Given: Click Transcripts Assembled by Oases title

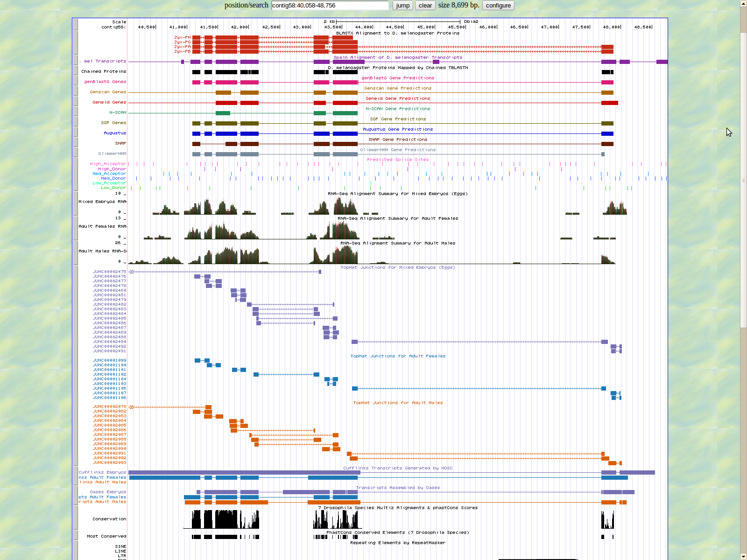Looking at the screenshot, I should (x=398, y=488).
